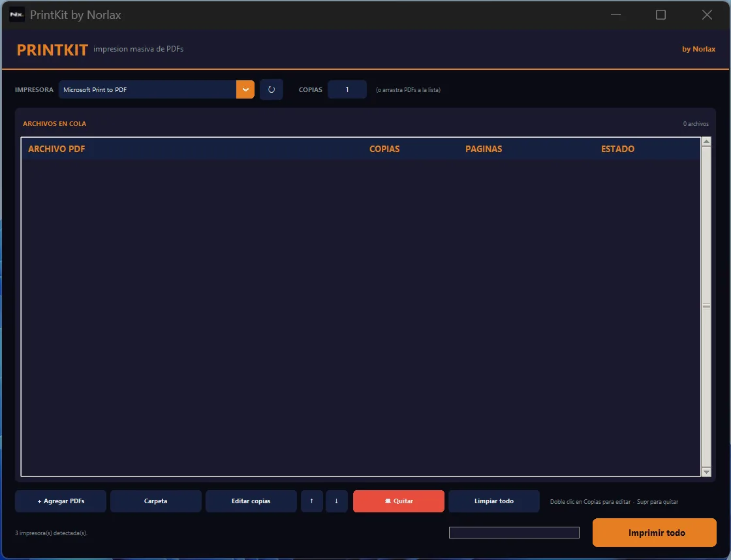Click the scrollbar up arrow
Screen dimensions: 731x560
(x=706, y=142)
